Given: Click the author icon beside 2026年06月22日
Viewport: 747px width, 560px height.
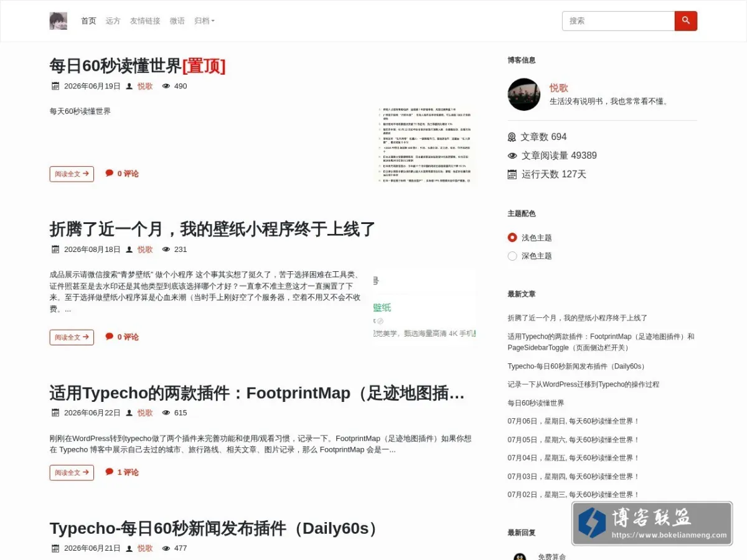Looking at the screenshot, I should coord(129,413).
